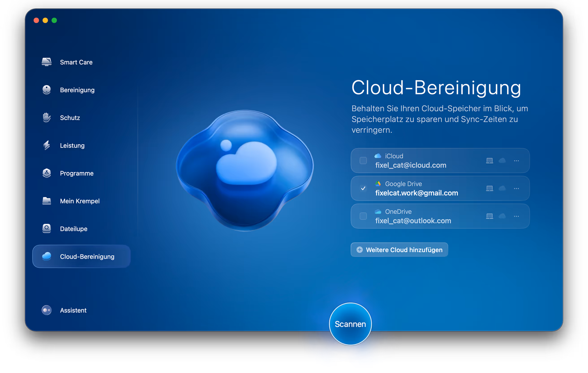This screenshot has width=588, height=373.
Task: Go to the Schutz module
Action: click(x=70, y=118)
